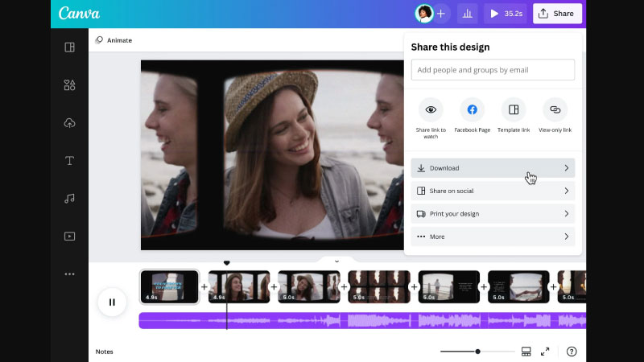Add page after fourth scene plus button
644x362 pixels.
(x=414, y=287)
